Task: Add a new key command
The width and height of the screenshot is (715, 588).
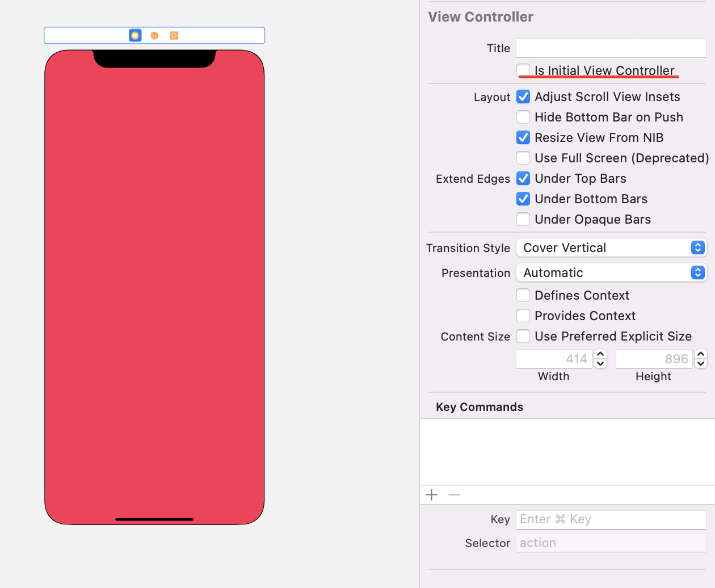Action: pos(432,495)
